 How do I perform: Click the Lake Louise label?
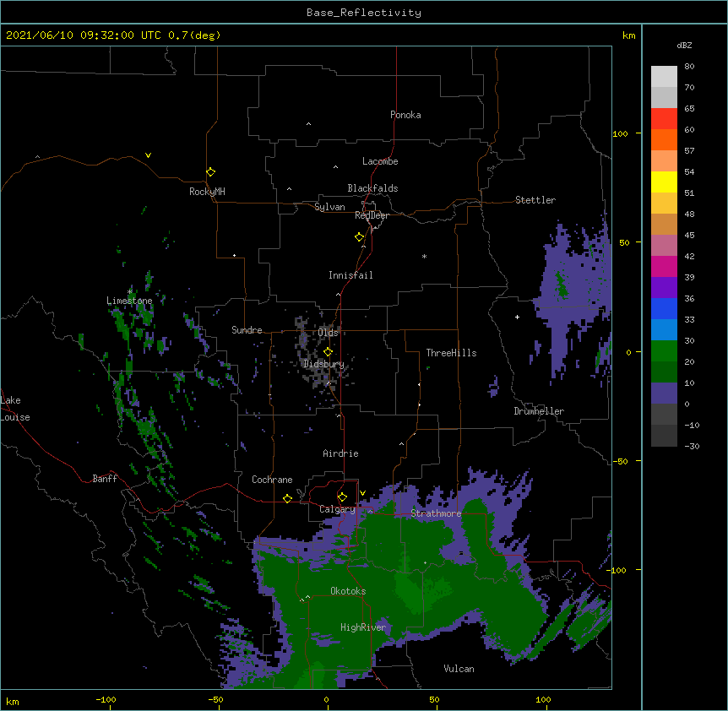tap(15, 409)
